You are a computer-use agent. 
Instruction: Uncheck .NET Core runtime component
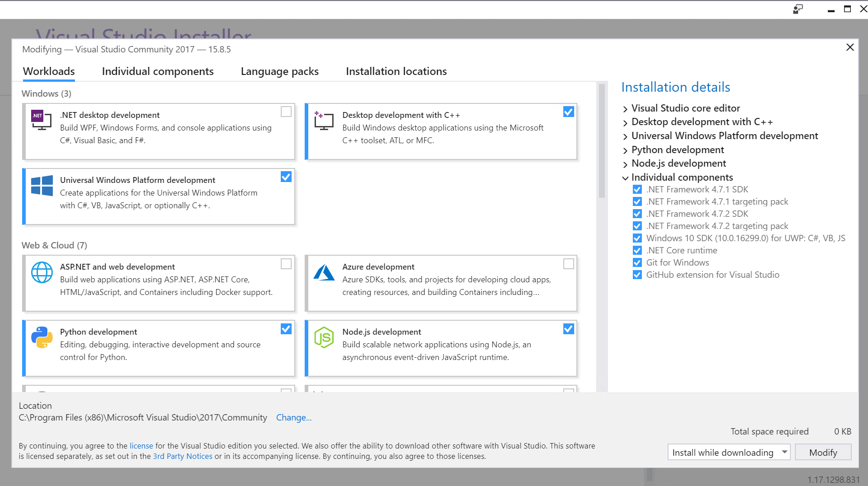(637, 250)
